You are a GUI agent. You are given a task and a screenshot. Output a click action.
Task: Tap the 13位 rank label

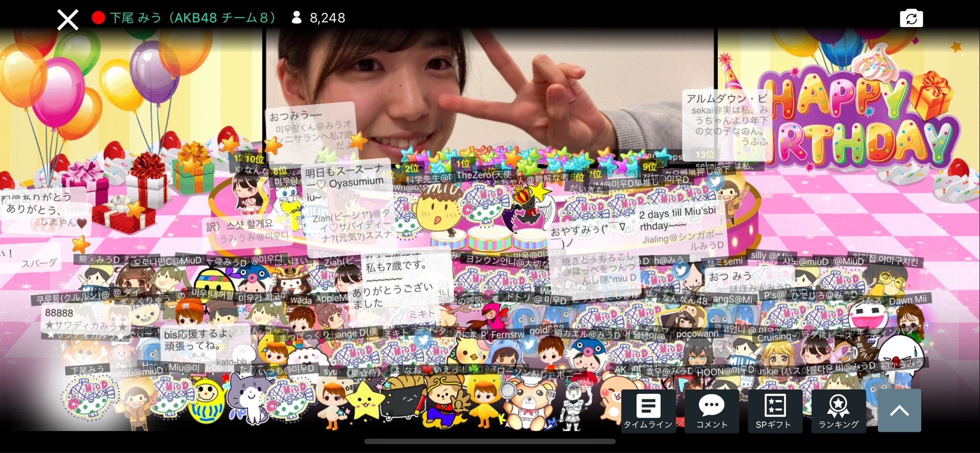tap(704, 154)
